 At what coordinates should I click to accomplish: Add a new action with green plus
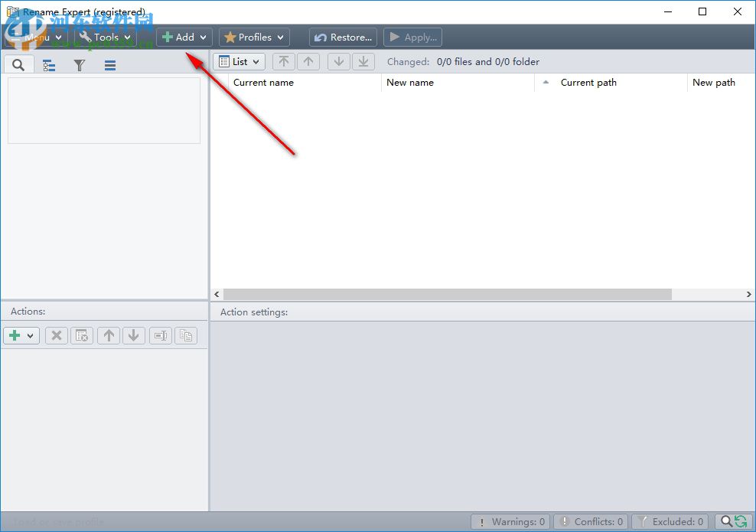[x=15, y=336]
